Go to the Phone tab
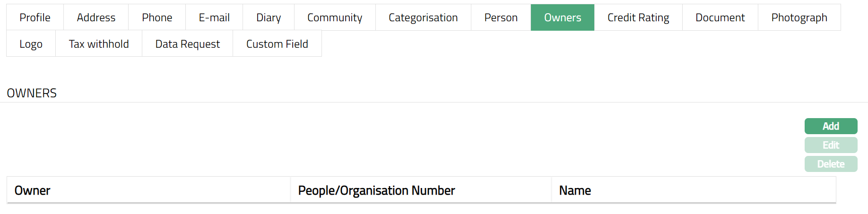 click(x=157, y=17)
